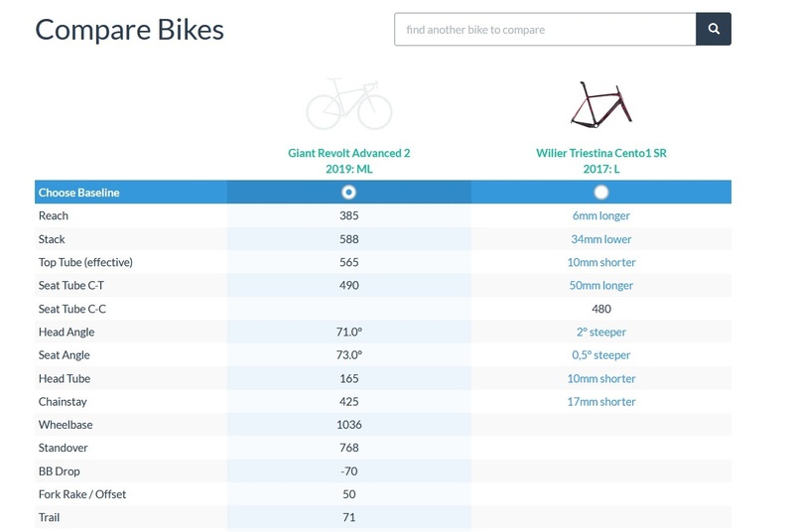The width and height of the screenshot is (794, 532).
Task: Click the Standover value 768
Action: point(349,448)
